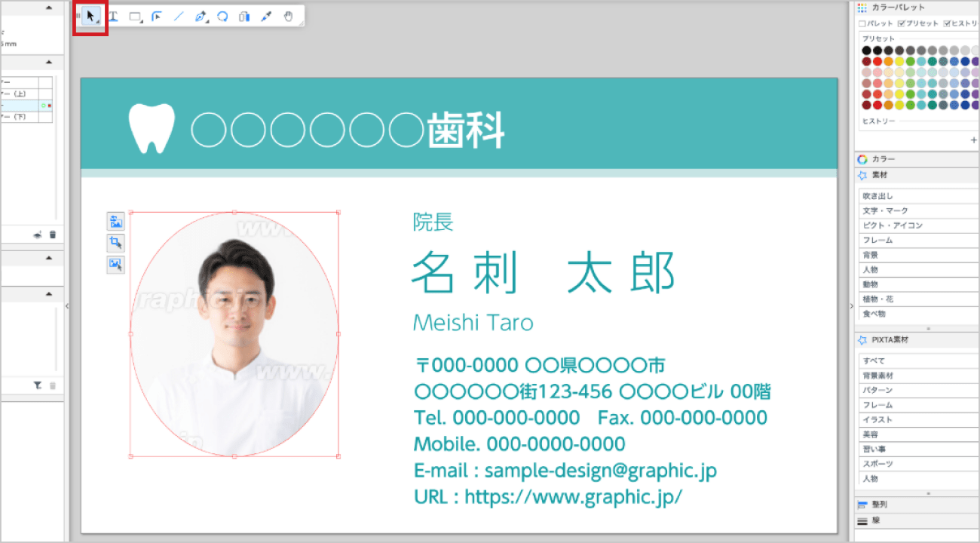Select the rounded corner edit tool
Image resolution: width=980 pixels, height=543 pixels.
tap(157, 16)
